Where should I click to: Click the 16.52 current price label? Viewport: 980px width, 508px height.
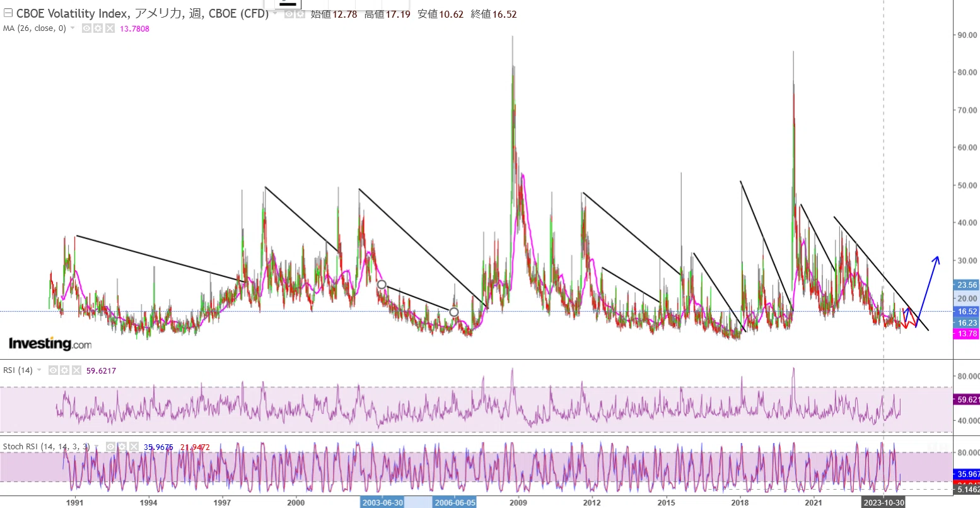(x=967, y=311)
